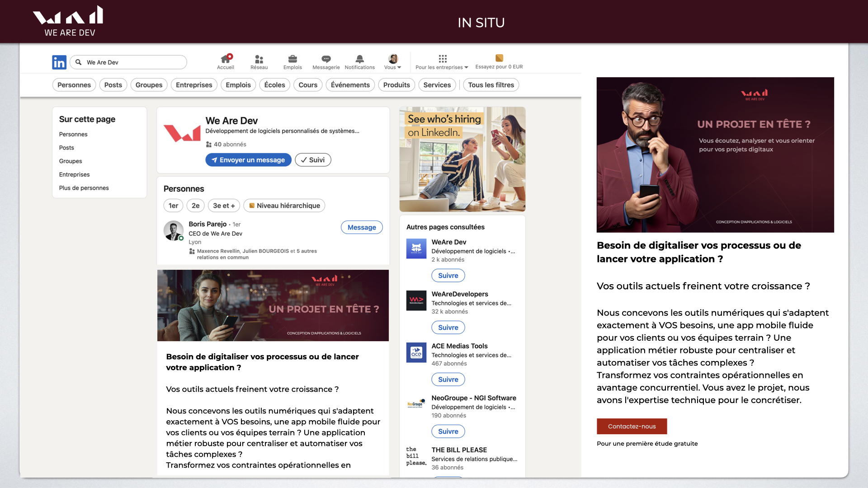The width and height of the screenshot is (868, 488).
Task: Open the Notifications bell icon
Action: click(359, 59)
